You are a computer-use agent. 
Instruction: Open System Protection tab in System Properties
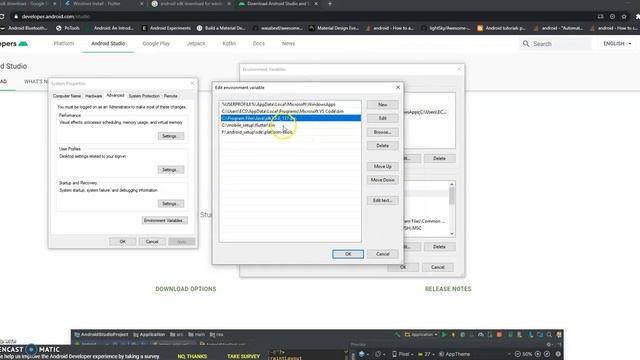click(x=144, y=96)
